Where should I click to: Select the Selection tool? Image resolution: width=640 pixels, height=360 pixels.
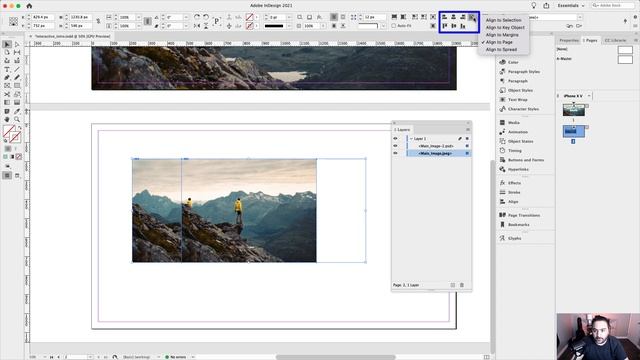pyautogui.click(x=7, y=44)
